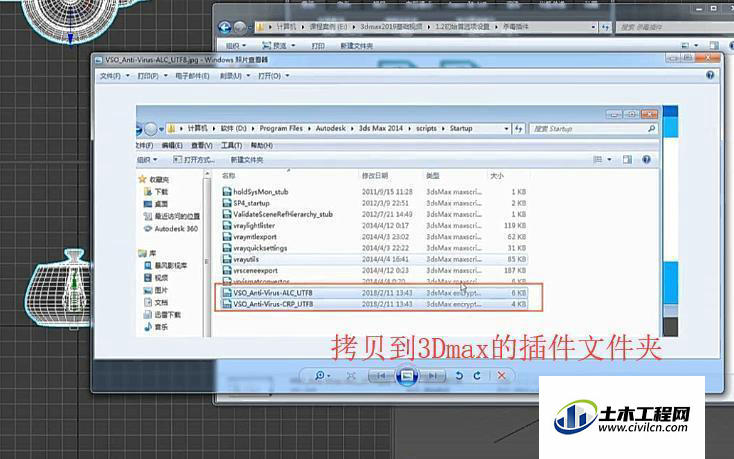Click the 修改日期 column header in the pictured file list
Screen dimensions: 734x459
pyautogui.click(x=374, y=176)
